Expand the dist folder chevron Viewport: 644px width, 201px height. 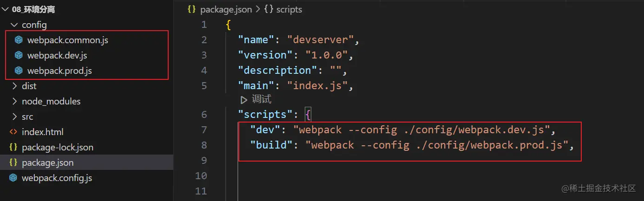tap(14, 86)
